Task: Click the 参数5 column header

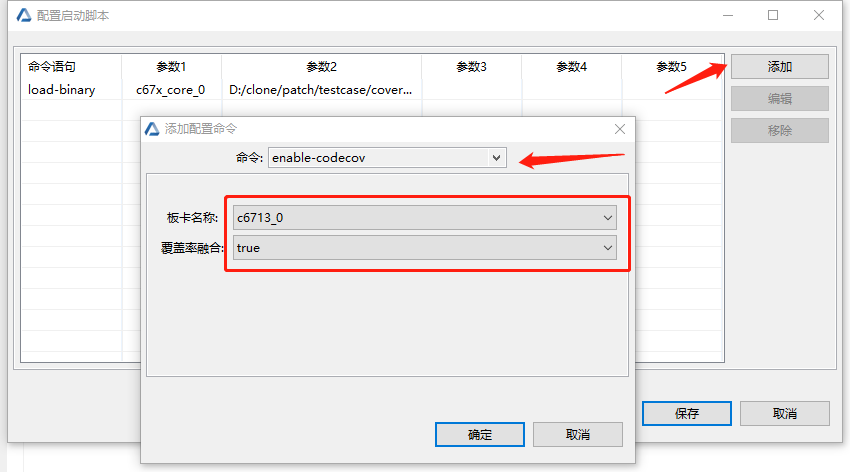Action: (671, 67)
